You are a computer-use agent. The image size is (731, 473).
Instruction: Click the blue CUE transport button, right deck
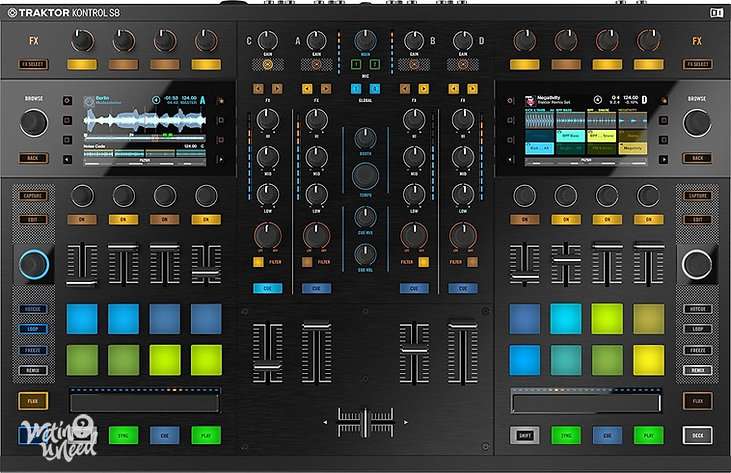(607, 436)
